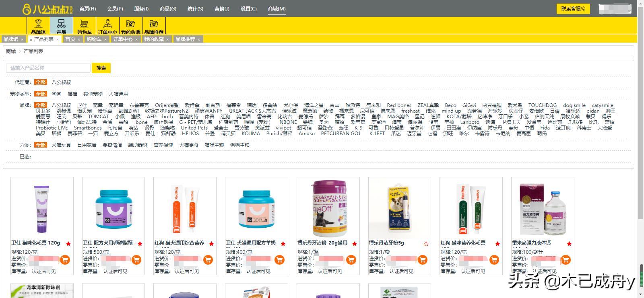Select brand 巅峰ZIWI
The height and width of the screenshot is (298, 644).
(128, 111)
